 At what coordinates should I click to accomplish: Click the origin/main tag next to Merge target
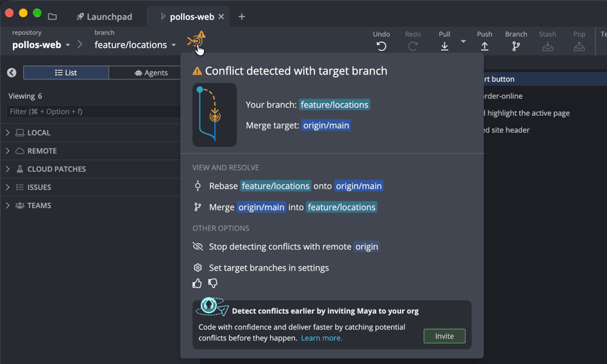[326, 126]
